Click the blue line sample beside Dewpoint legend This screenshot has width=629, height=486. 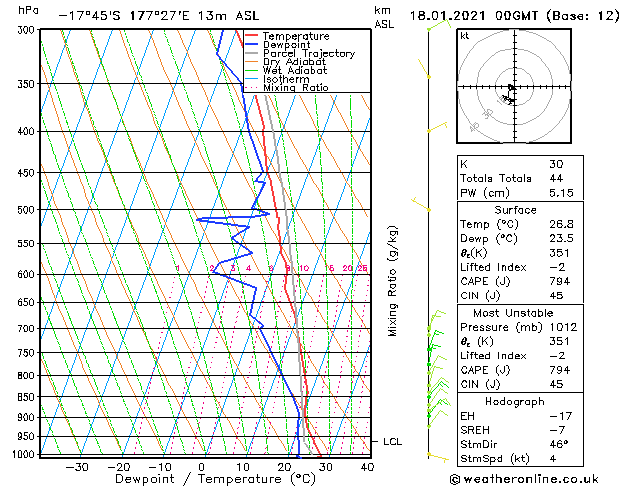252,44
